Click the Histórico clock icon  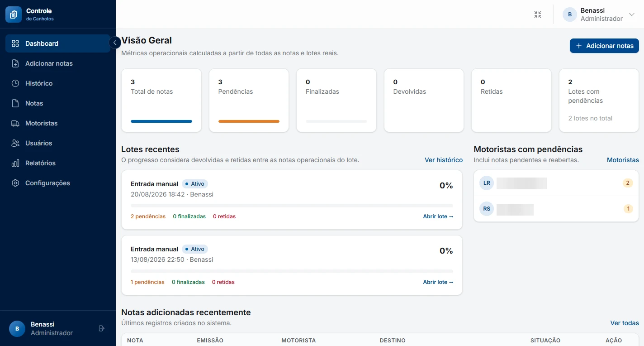coord(15,83)
